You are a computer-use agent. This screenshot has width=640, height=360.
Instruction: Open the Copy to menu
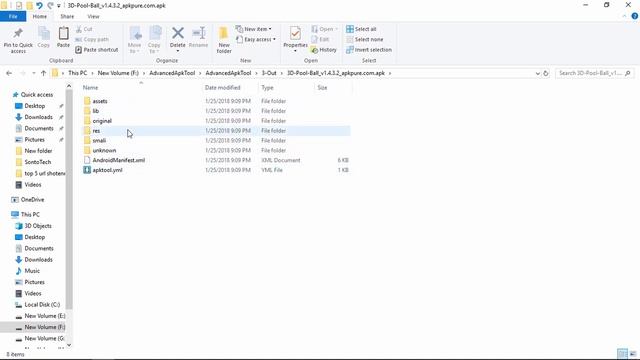coord(154,40)
